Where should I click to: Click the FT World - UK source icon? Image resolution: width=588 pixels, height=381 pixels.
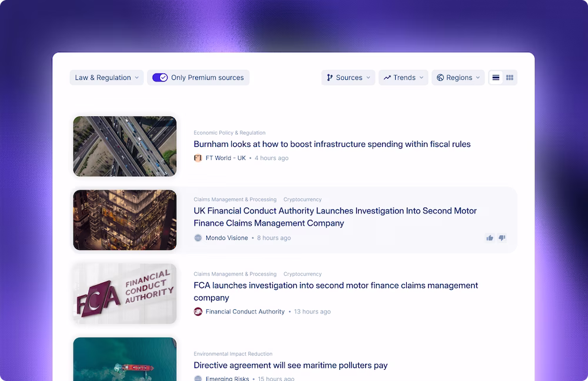pos(198,158)
